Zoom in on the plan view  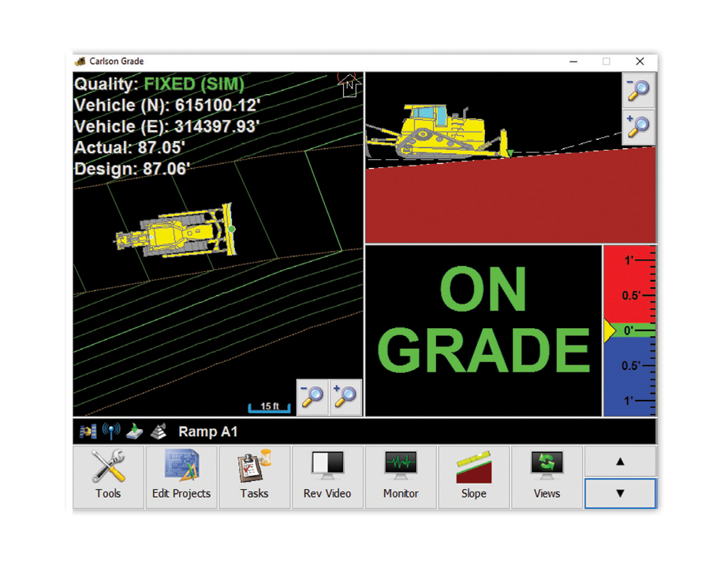click(345, 397)
